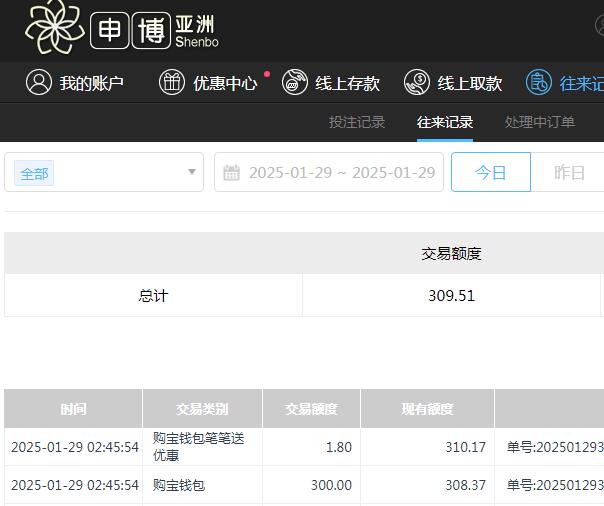Select the 总计 row label

(x=153, y=296)
